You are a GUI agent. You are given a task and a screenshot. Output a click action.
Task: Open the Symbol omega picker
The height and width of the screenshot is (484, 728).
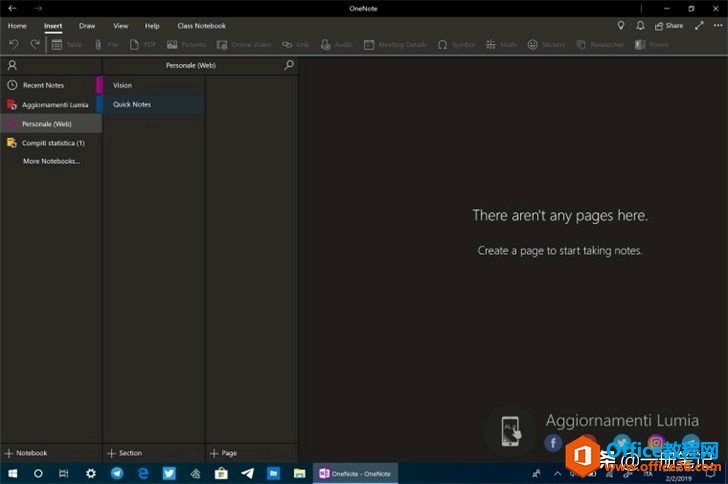[456, 45]
